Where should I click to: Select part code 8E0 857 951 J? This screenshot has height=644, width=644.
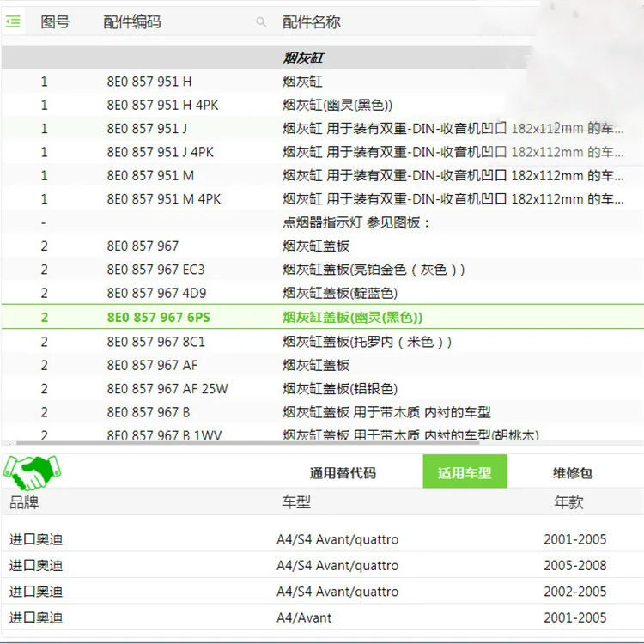tap(147, 129)
